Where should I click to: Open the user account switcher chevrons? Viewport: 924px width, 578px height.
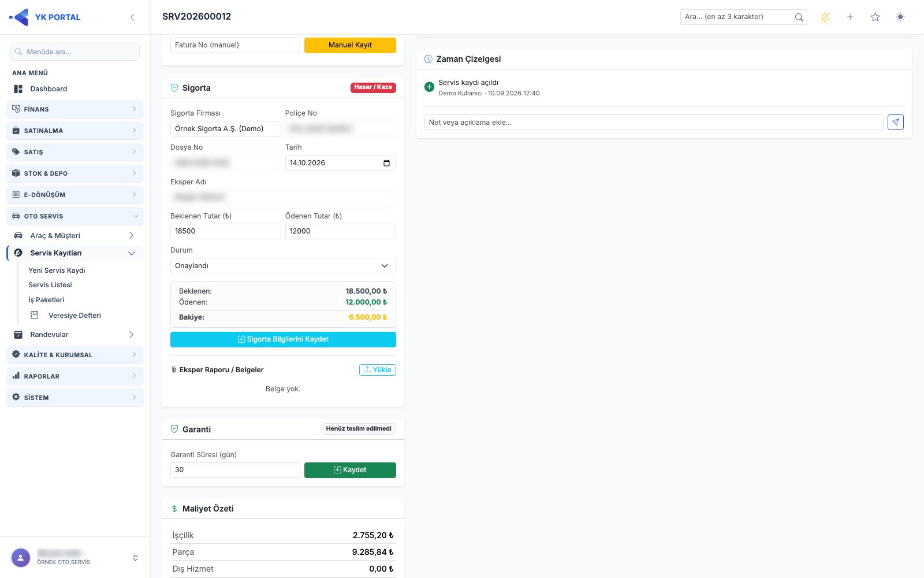click(135, 558)
